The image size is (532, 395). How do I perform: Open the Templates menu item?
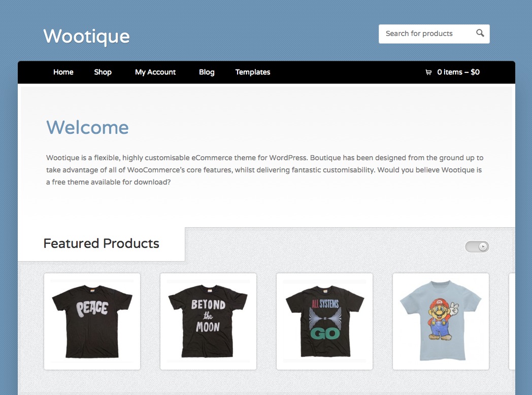(253, 72)
